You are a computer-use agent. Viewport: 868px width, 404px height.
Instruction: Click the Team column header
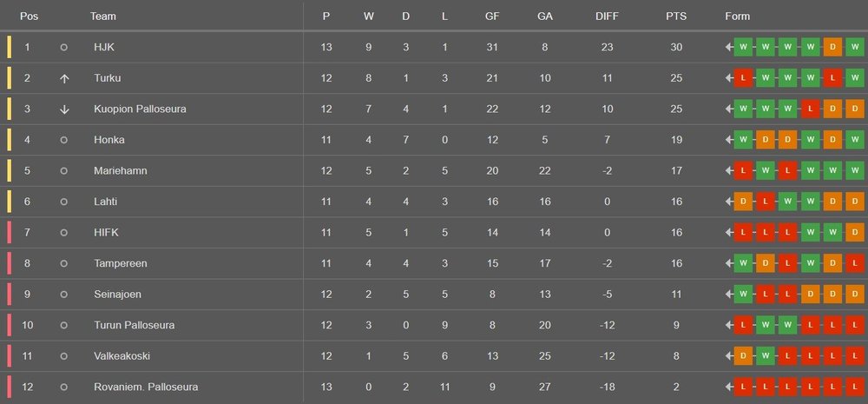point(102,17)
